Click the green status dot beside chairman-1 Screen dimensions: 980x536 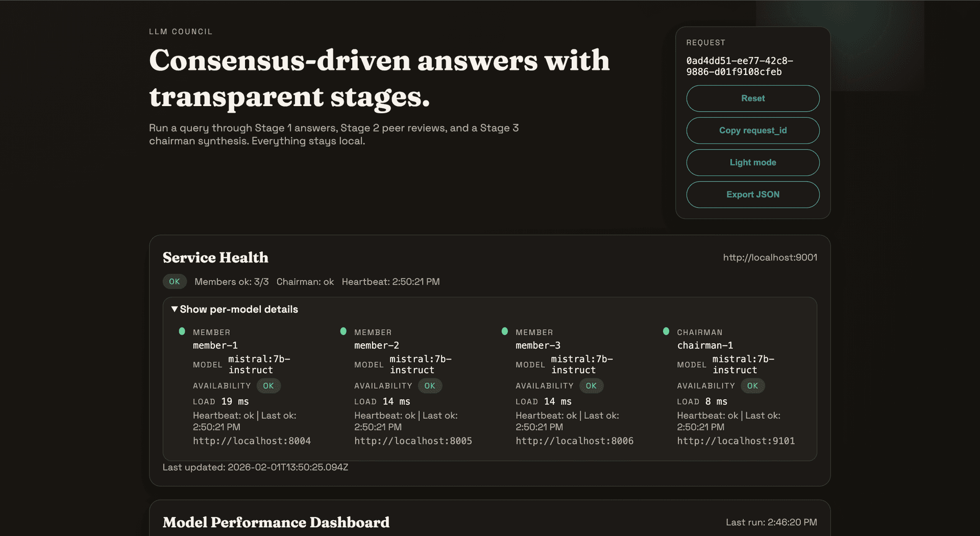tap(666, 331)
